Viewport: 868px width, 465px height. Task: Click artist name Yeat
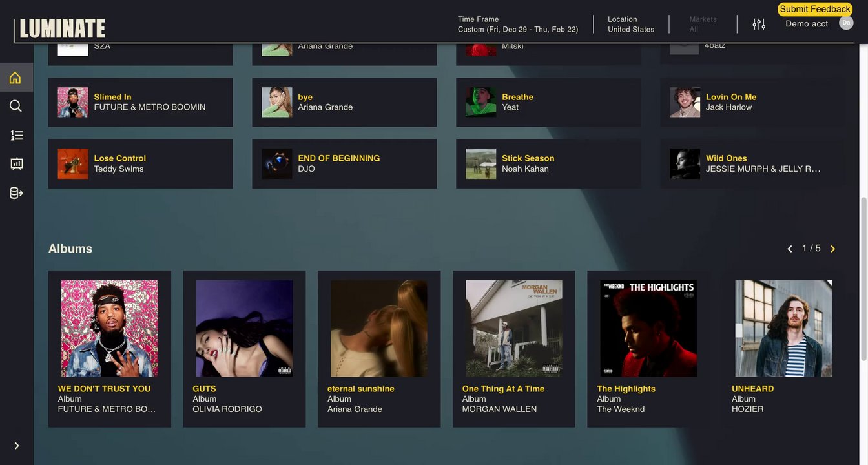click(510, 107)
